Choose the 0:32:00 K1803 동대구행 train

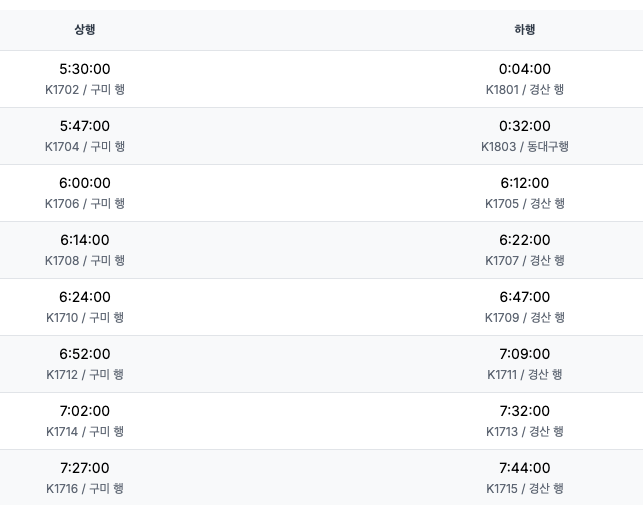click(x=524, y=136)
